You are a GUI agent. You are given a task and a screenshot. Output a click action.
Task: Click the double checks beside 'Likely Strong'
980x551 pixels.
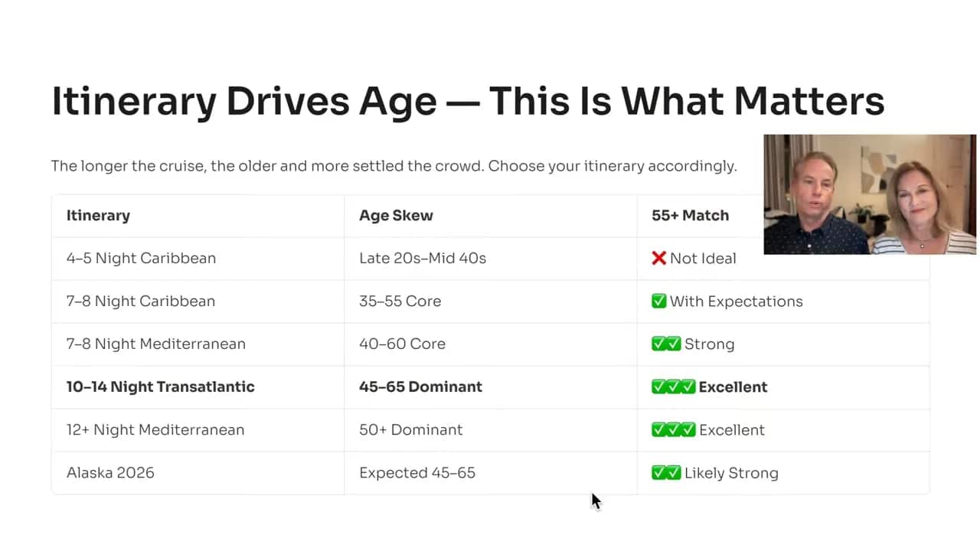pos(666,473)
